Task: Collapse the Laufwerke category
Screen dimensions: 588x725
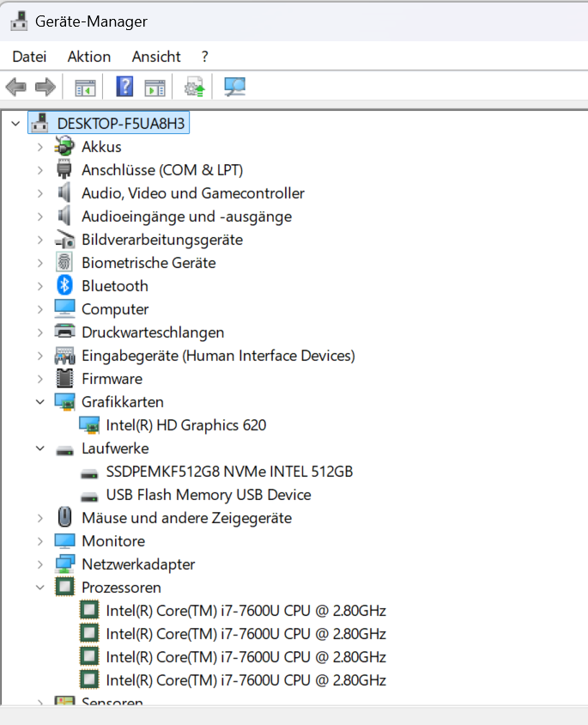Action: [40, 448]
